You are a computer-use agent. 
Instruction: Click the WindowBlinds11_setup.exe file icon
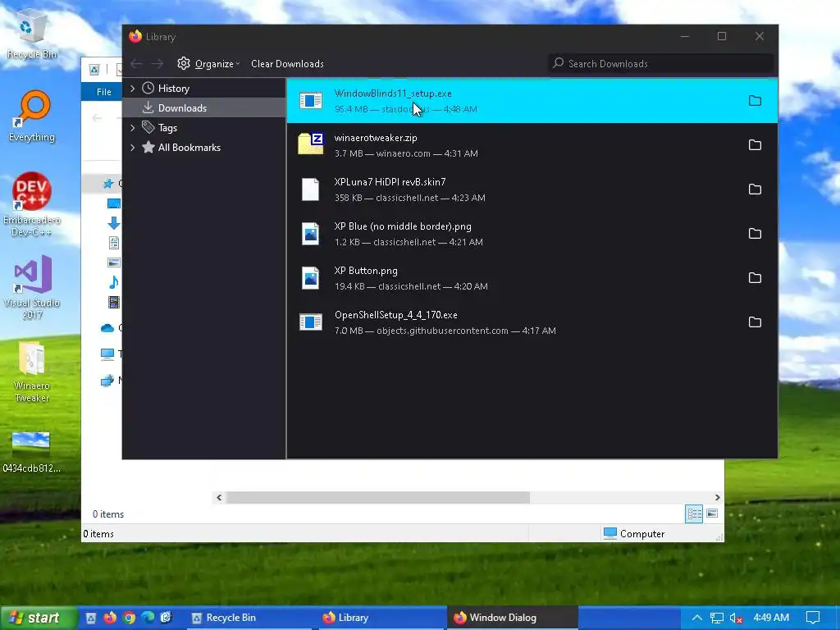click(x=311, y=101)
